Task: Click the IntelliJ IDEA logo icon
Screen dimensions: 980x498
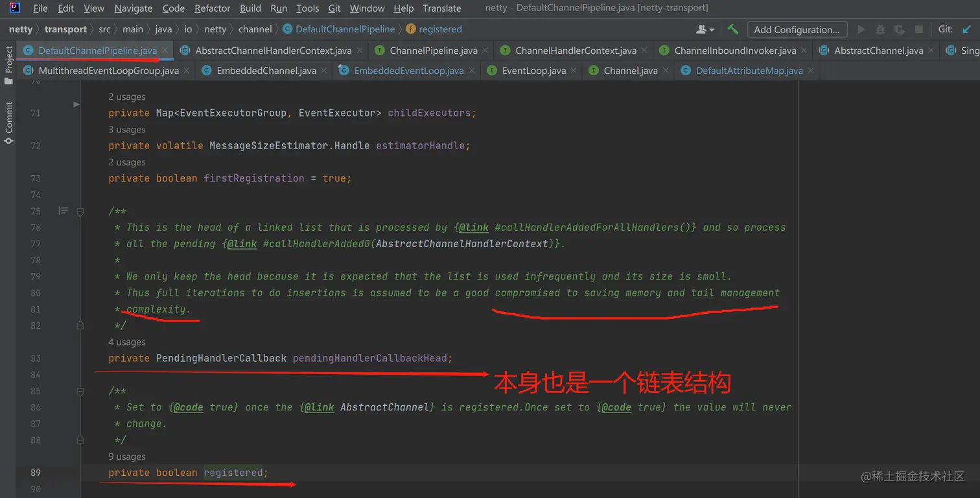Action: coord(14,8)
